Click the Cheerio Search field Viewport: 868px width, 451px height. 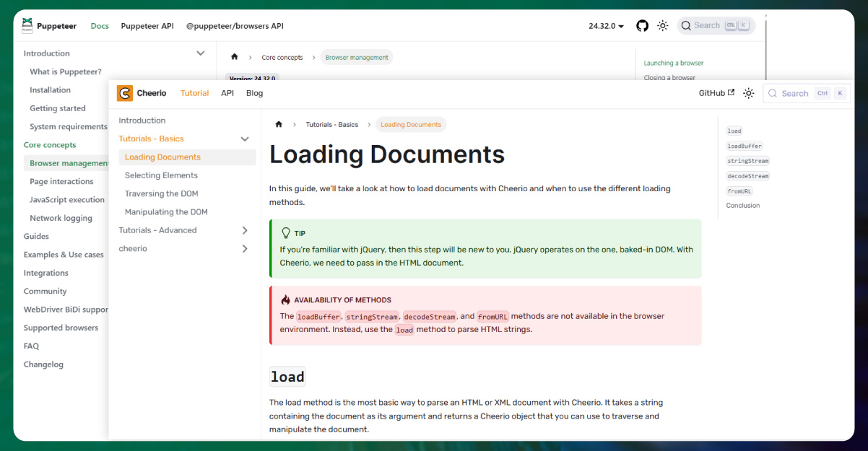click(x=794, y=93)
